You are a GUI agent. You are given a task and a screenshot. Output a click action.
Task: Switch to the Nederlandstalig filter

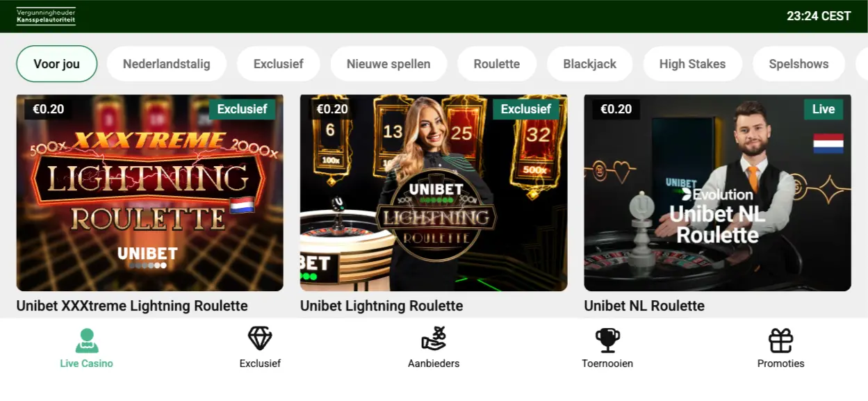167,64
